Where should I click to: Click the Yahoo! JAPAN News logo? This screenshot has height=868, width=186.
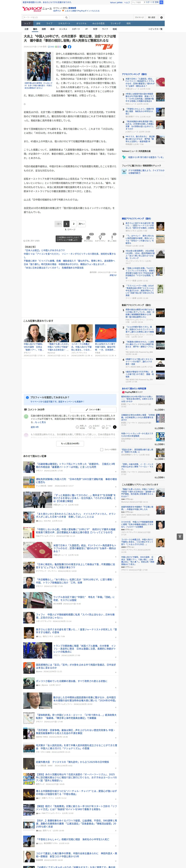click(37, 9)
